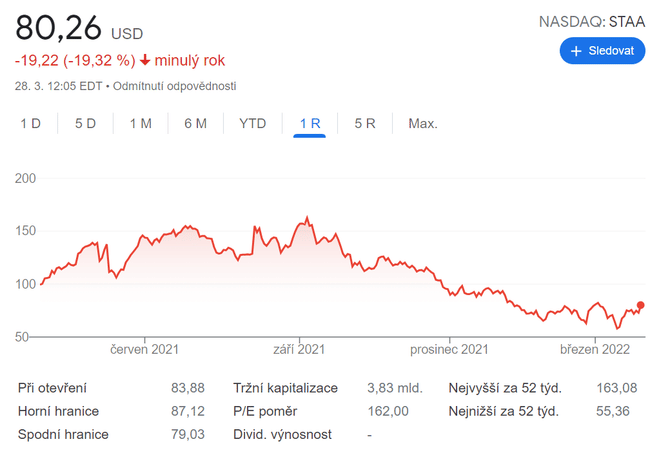Select the active 1 R range tab

coord(309,124)
